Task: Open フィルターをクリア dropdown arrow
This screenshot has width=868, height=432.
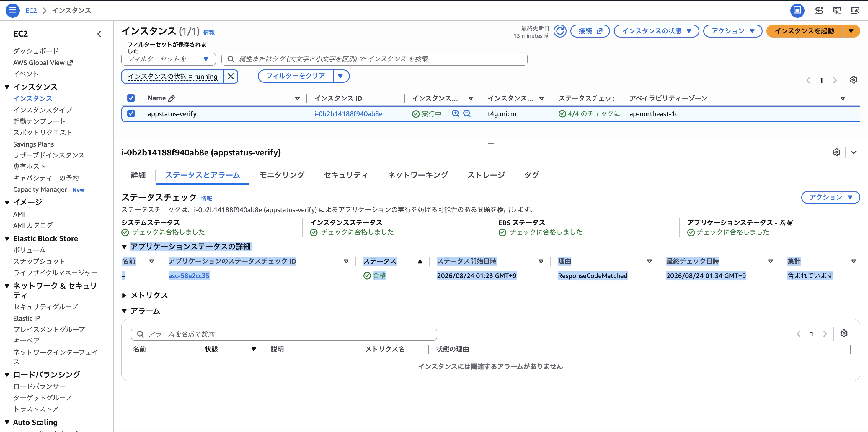Action: coord(341,76)
